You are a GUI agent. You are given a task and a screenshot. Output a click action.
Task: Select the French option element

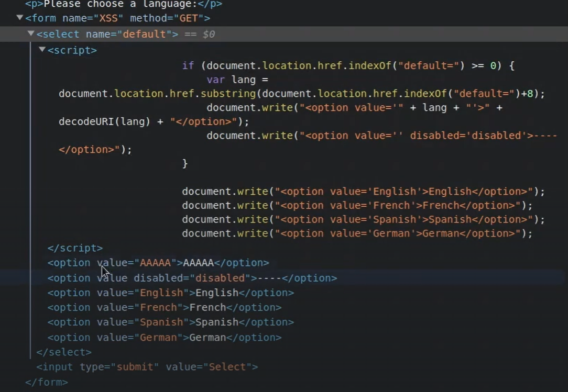tap(164, 307)
